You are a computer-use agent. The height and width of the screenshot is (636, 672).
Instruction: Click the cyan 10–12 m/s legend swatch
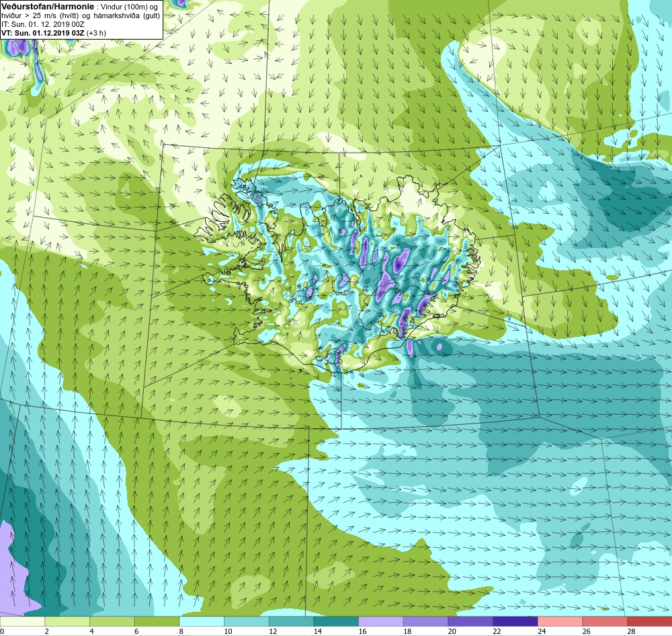pyautogui.click(x=246, y=621)
